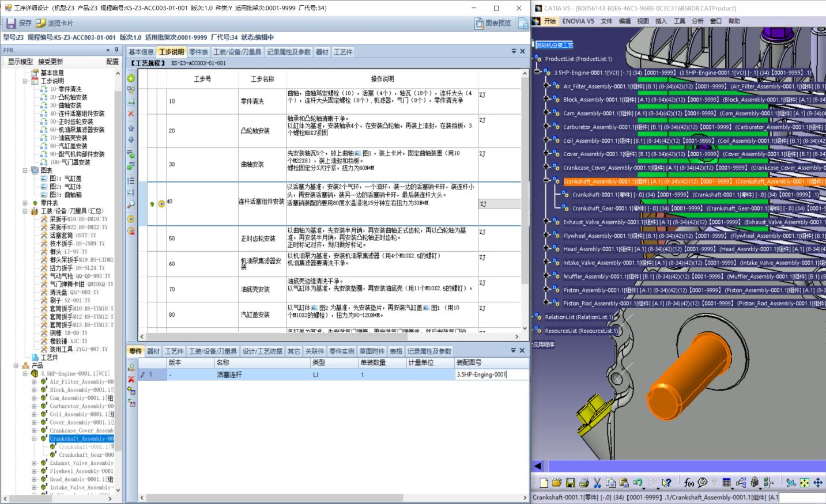Click 显示模型 in PPR panel
Image resolution: width=826 pixels, height=504 pixels.
point(20,62)
